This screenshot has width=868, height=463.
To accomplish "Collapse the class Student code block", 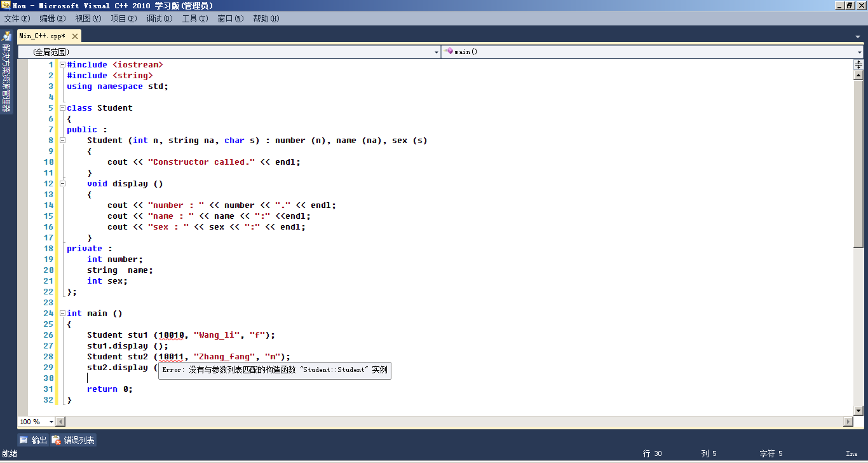I will coord(62,108).
